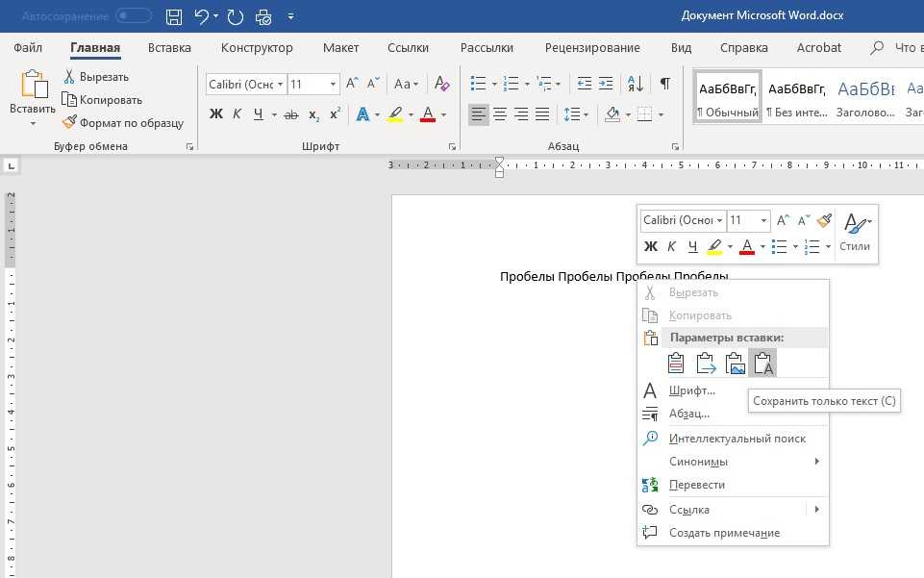Open the borders dropdown
Screen dimensions: 924x578
tap(662, 114)
